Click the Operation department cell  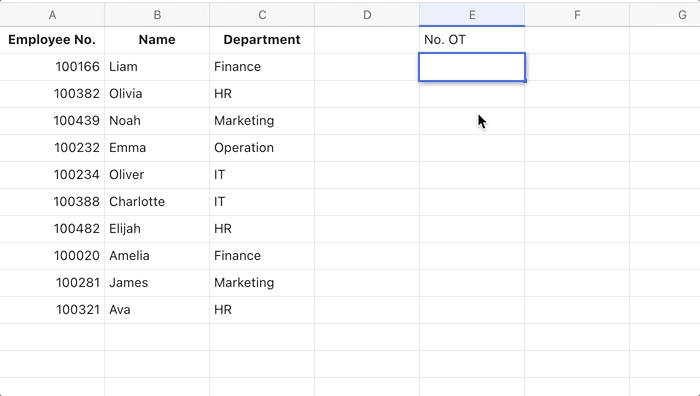[262, 148]
